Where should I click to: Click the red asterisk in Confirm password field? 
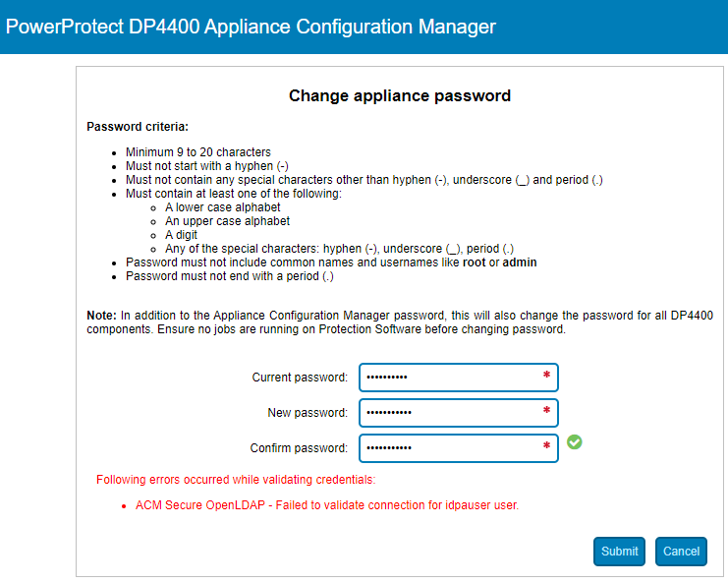tap(546, 446)
